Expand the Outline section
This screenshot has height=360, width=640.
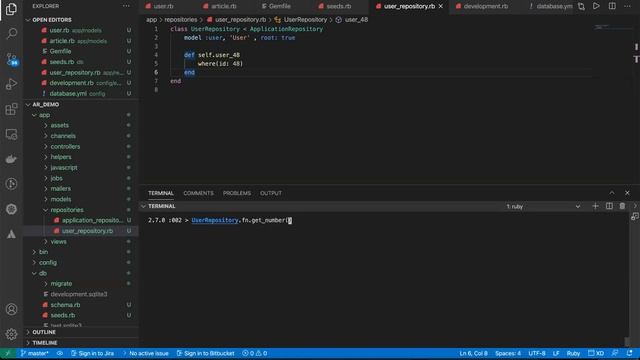click(44, 332)
